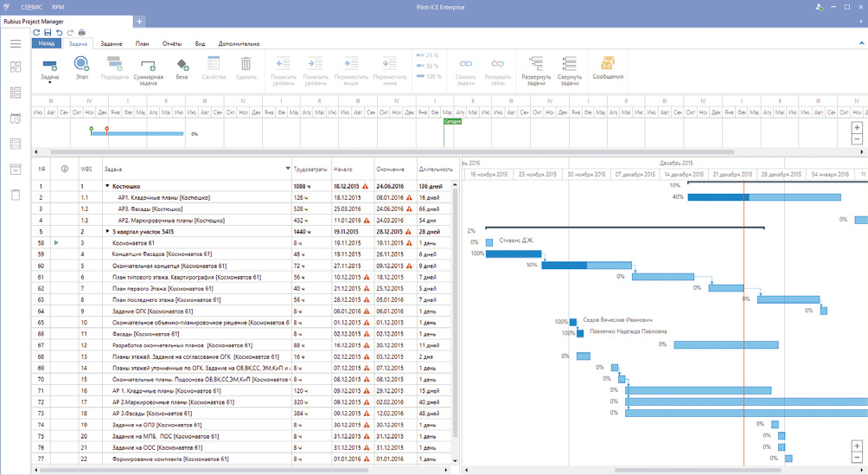
Task: Open the Отчёты ribbon tab
Action: click(x=171, y=44)
